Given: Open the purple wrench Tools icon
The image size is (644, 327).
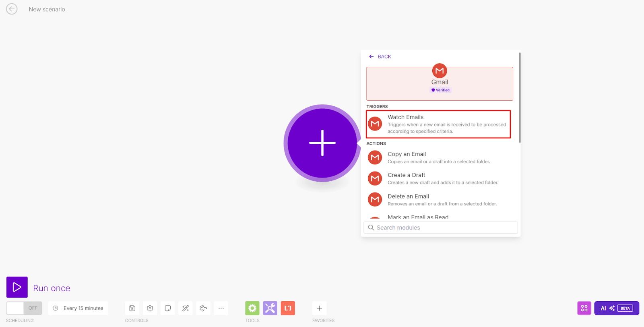Looking at the screenshot, I should [x=270, y=308].
